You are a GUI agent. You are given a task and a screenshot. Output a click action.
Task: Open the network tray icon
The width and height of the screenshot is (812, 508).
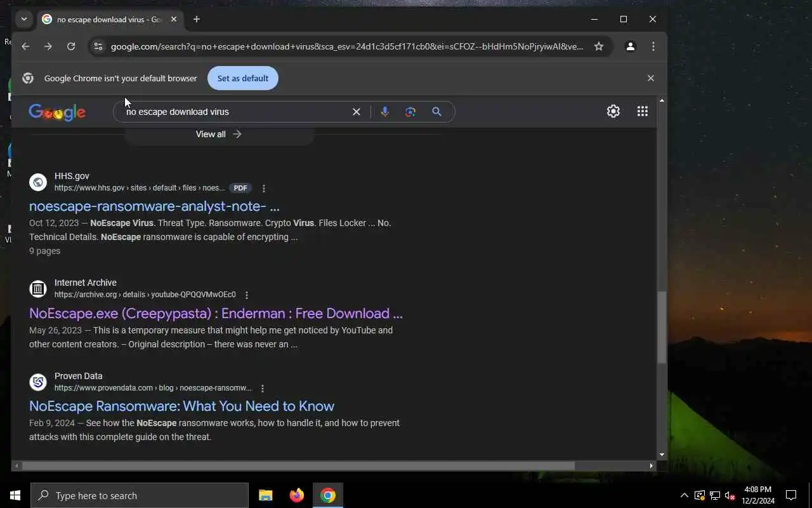(x=715, y=495)
